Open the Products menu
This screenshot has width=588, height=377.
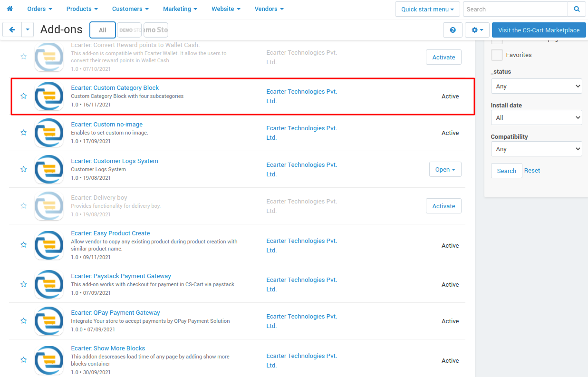(82, 9)
